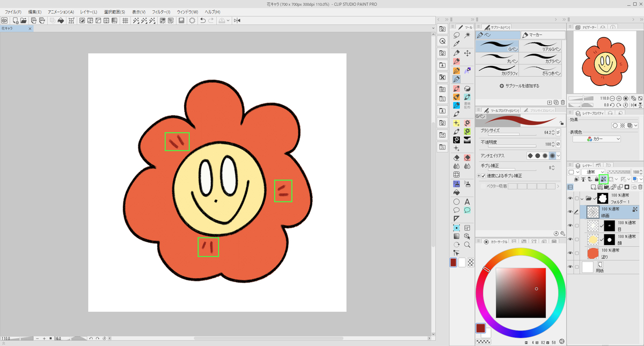The image size is (644, 346).
Task: Click the lock layer padlock icon
Action: [596, 178]
